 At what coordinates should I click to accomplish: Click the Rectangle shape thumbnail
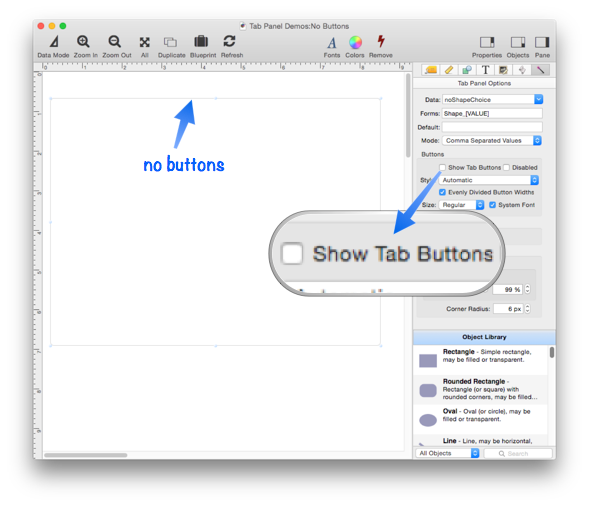[x=428, y=360]
